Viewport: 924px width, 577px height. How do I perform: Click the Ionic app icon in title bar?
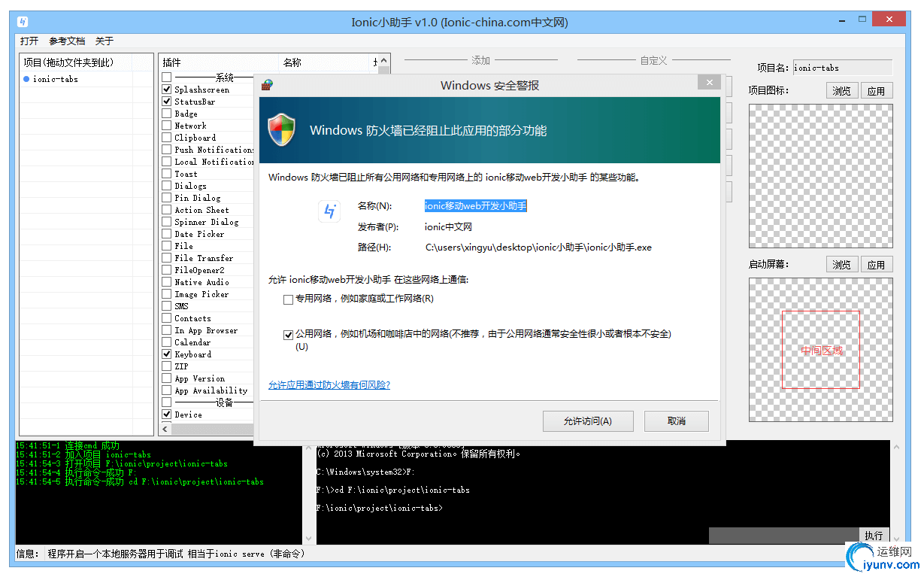(x=23, y=22)
